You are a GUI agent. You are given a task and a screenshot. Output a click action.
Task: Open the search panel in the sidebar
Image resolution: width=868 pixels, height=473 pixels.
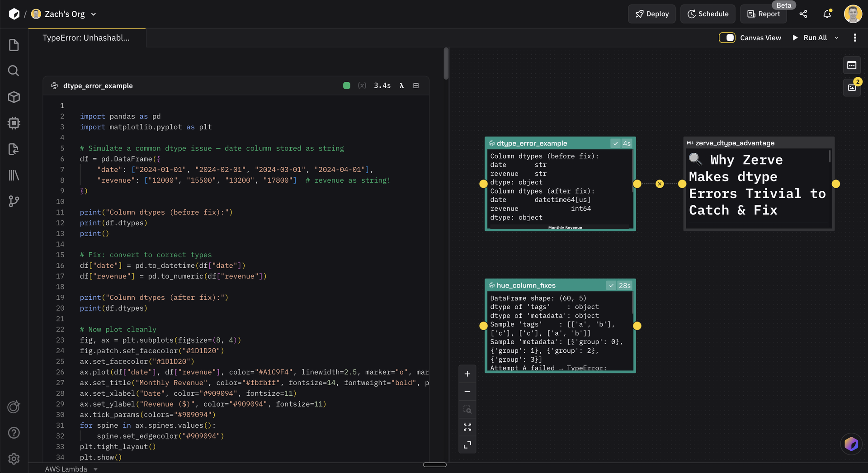pos(14,71)
